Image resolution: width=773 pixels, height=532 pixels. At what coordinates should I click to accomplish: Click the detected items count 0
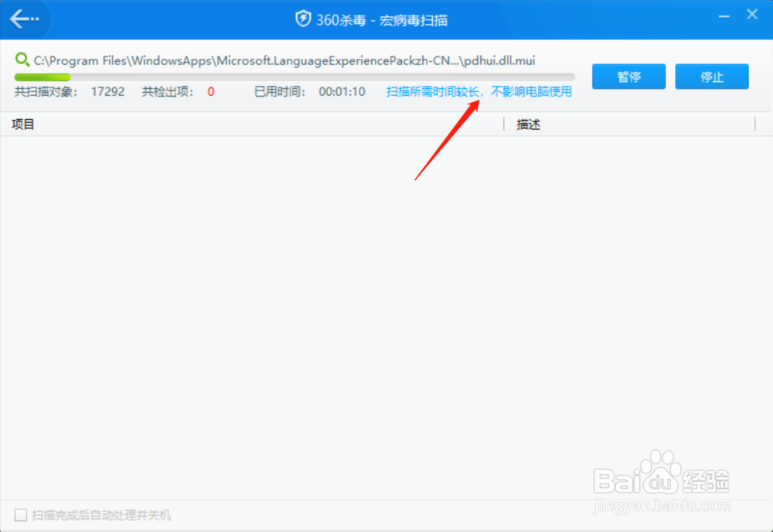tap(211, 92)
